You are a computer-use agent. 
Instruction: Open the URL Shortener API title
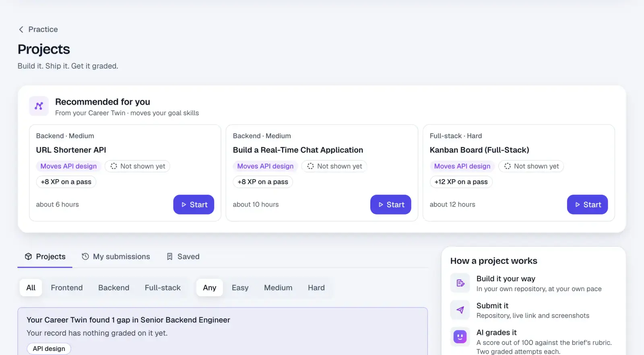tap(71, 150)
